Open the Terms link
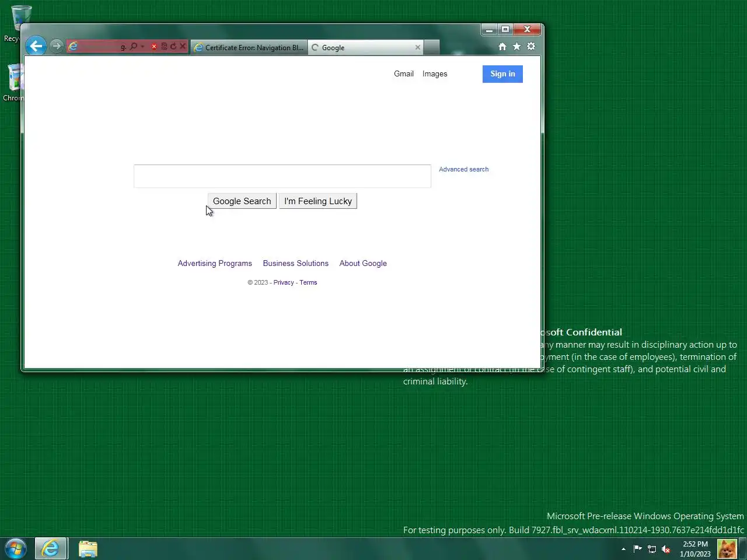The height and width of the screenshot is (560, 747). (308, 282)
